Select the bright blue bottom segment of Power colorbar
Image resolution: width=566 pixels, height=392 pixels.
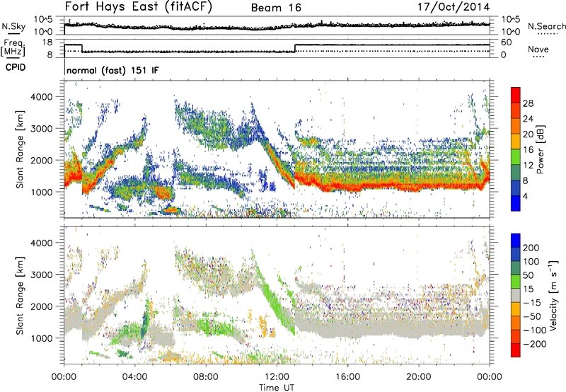(x=516, y=203)
